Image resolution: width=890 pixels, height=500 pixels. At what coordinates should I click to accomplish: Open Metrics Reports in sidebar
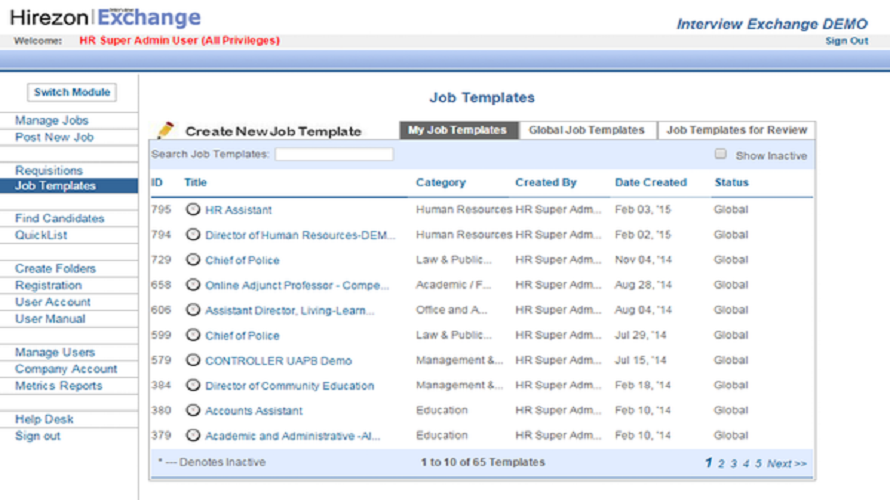(58, 386)
